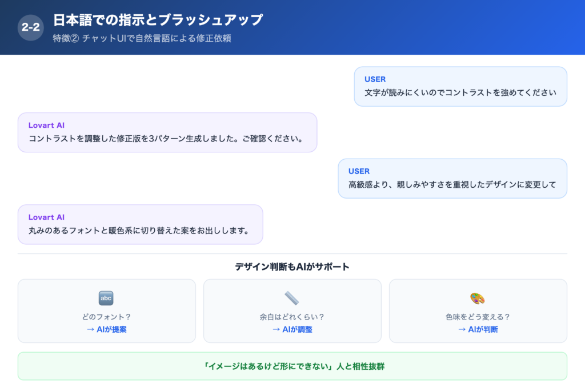Image resolution: width=585 pixels, height=392 pixels.
Task: Click the palette icon for 色味 changes
Action: [478, 298]
